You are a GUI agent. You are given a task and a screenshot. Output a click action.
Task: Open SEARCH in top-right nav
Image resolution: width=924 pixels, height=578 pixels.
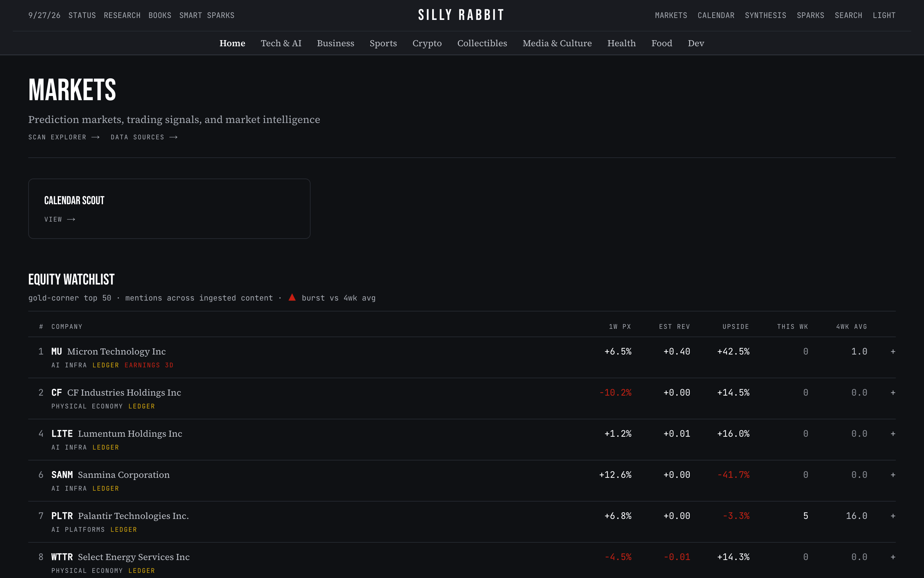click(848, 15)
